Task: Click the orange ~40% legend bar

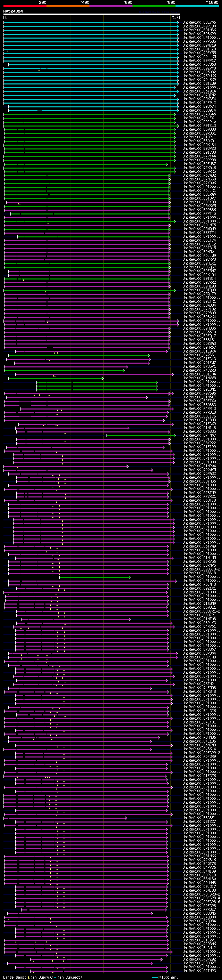Action: 68,6
